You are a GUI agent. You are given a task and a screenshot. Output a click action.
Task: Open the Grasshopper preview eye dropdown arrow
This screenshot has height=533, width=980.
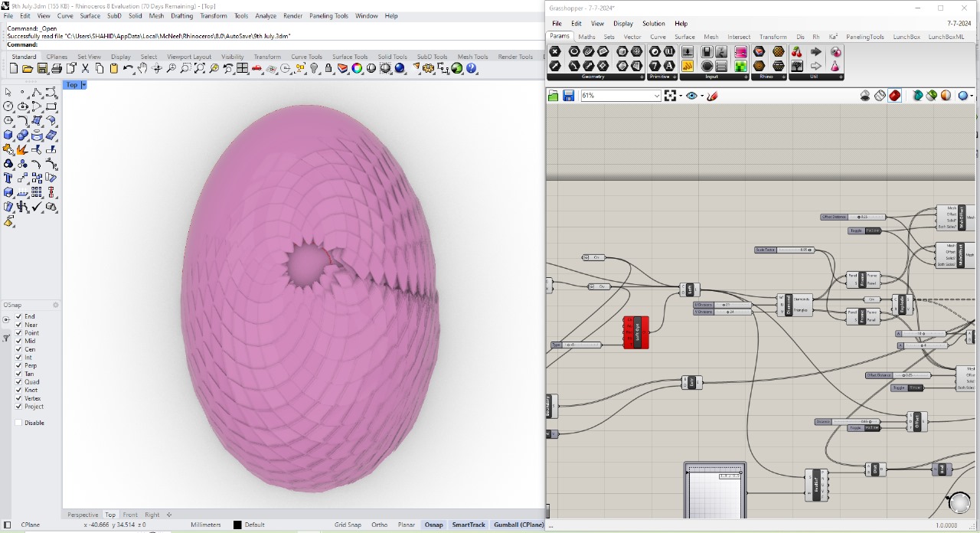click(702, 96)
